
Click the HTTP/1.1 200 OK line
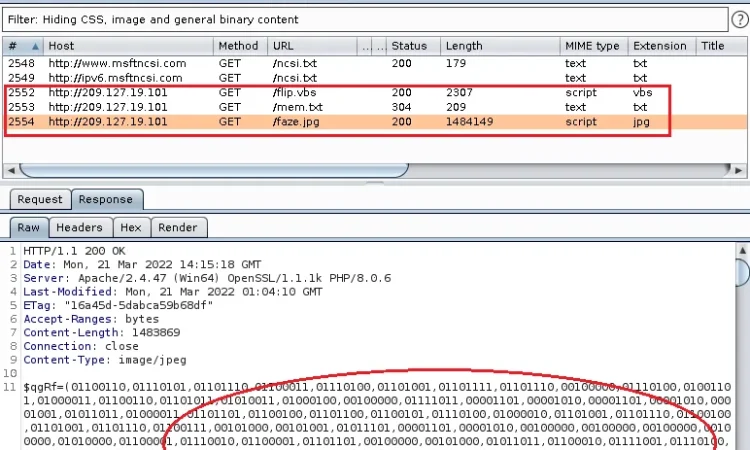coord(74,251)
